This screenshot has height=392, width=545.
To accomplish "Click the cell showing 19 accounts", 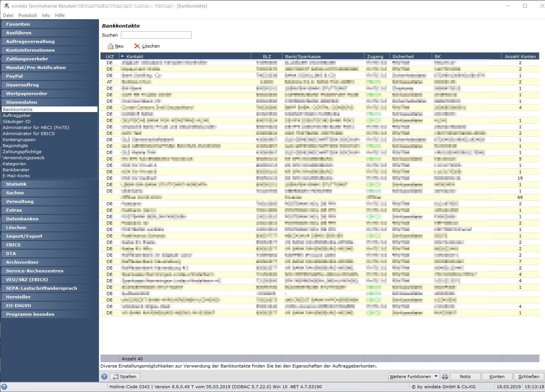I will click(x=520, y=178).
